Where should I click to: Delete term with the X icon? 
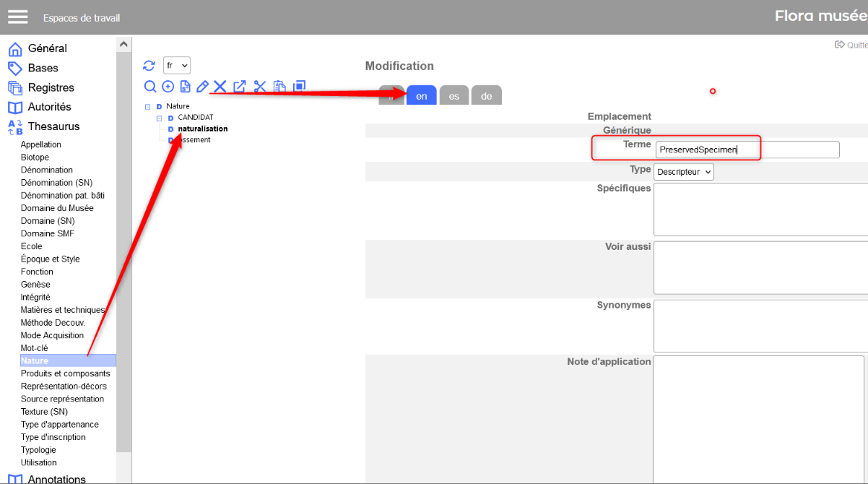tap(220, 87)
